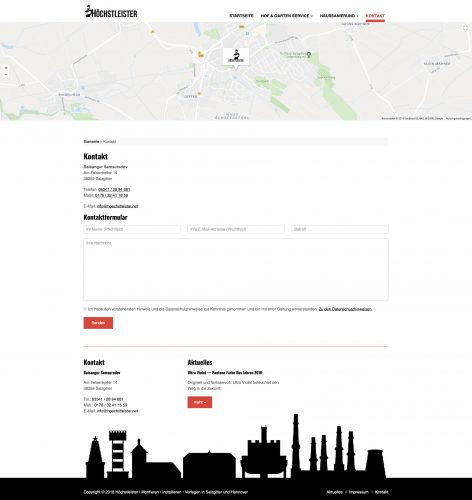Open the Kontakt menu item

point(375,16)
